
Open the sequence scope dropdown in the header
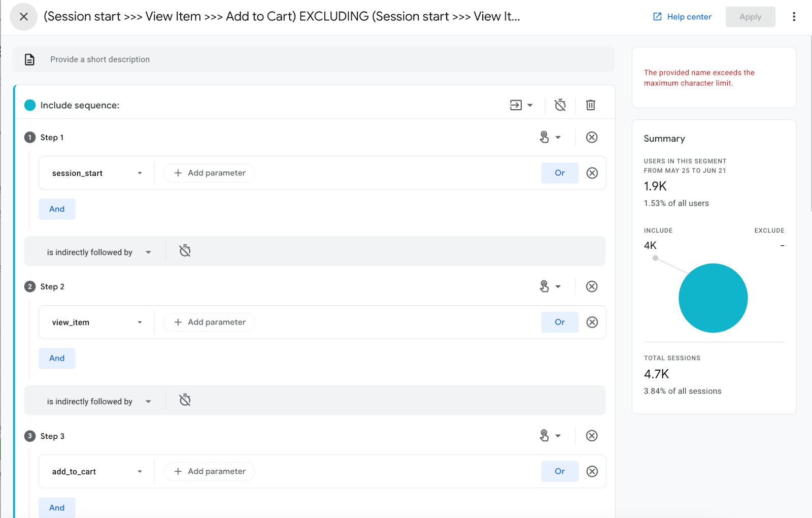521,105
